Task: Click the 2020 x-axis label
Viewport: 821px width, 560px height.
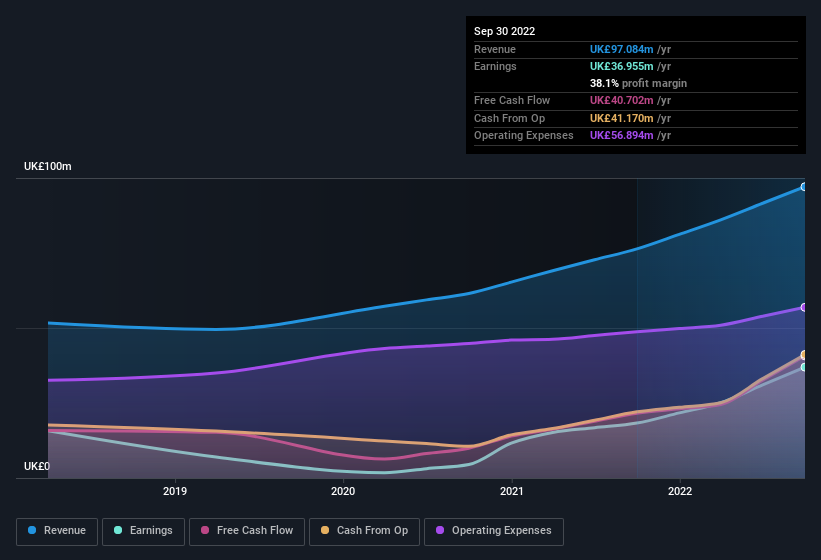Action: coord(343,491)
